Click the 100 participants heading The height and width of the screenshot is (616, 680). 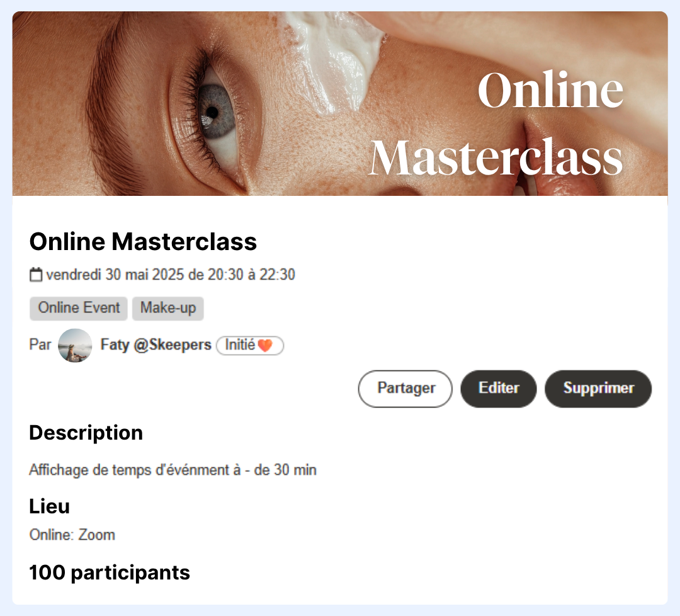coord(110,573)
